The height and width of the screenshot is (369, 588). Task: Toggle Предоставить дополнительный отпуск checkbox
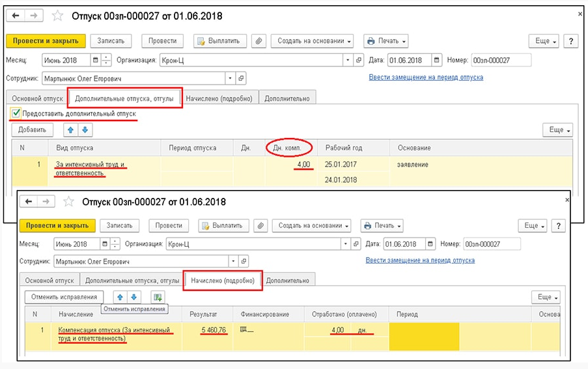coord(16,113)
